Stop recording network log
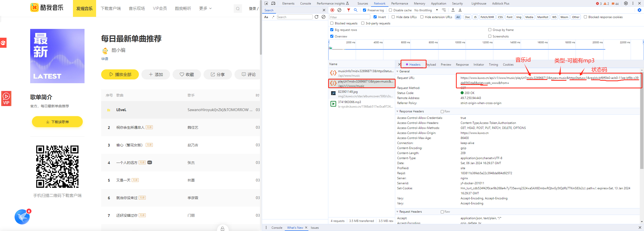This screenshot has height=231, width=644. click(332, 10)
